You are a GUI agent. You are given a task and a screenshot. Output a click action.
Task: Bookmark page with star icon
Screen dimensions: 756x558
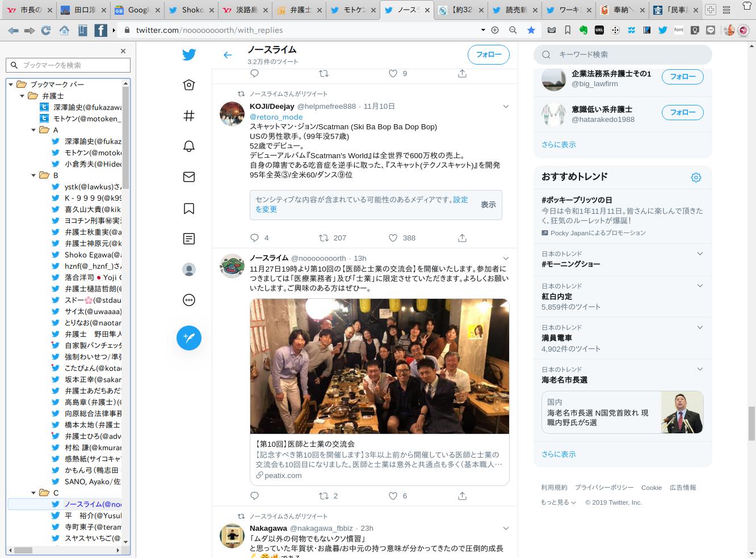(531, 30)
